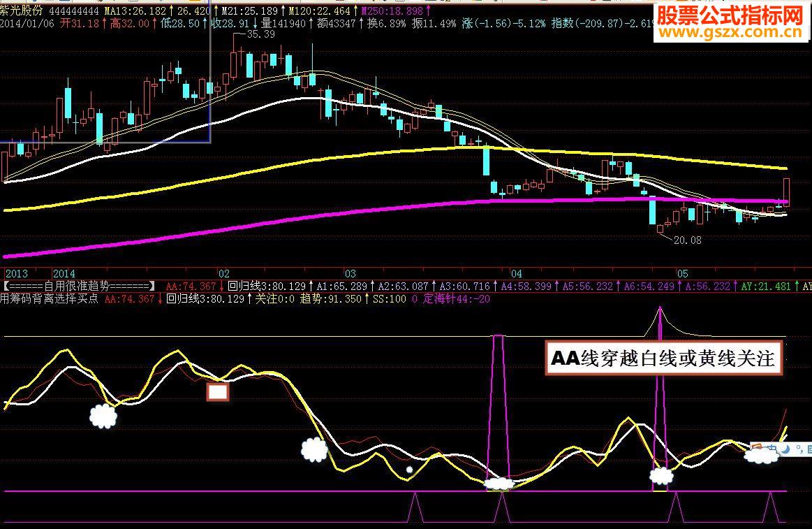This screenshot has width=812, height=529.
Task: Click the low price 低28.50
Action: point(180,23)
